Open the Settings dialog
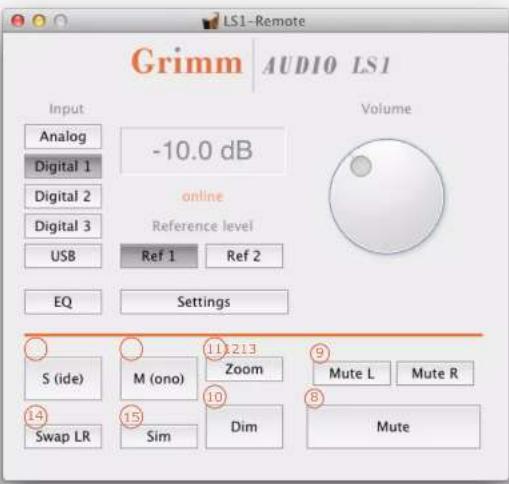The image size is (509, 484). 204,302
